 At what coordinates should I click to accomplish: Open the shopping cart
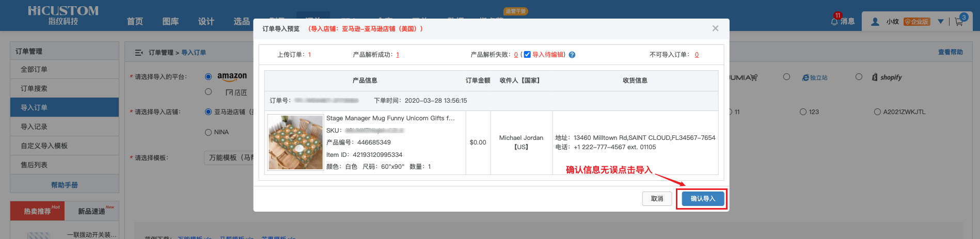[959, 22]
